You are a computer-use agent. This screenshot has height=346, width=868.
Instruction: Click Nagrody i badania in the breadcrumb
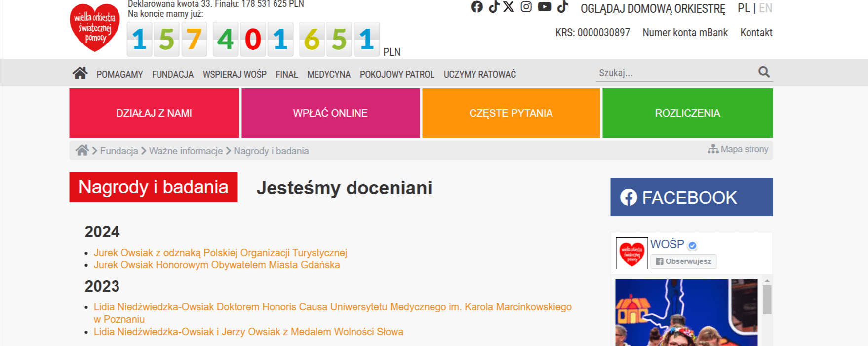click(x=271, y=151)
